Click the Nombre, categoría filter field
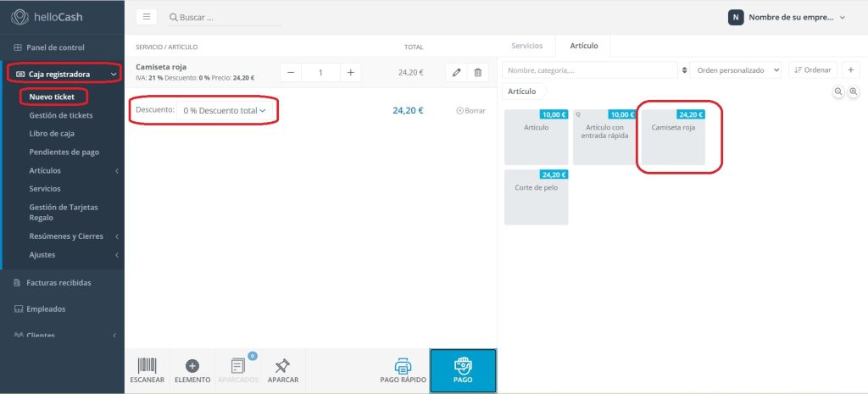The width and height of the screenshot is (868, 394). click(x=590, y=70)
